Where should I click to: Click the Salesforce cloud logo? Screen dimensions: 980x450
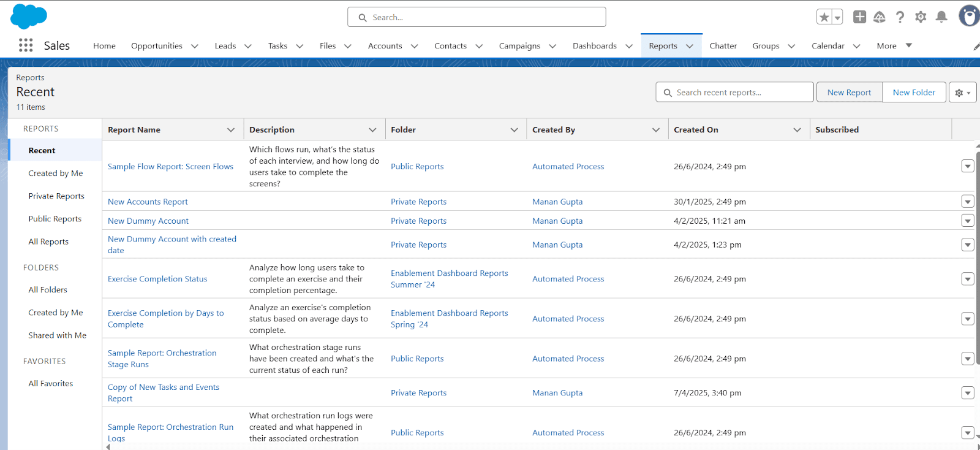[28, 16]
